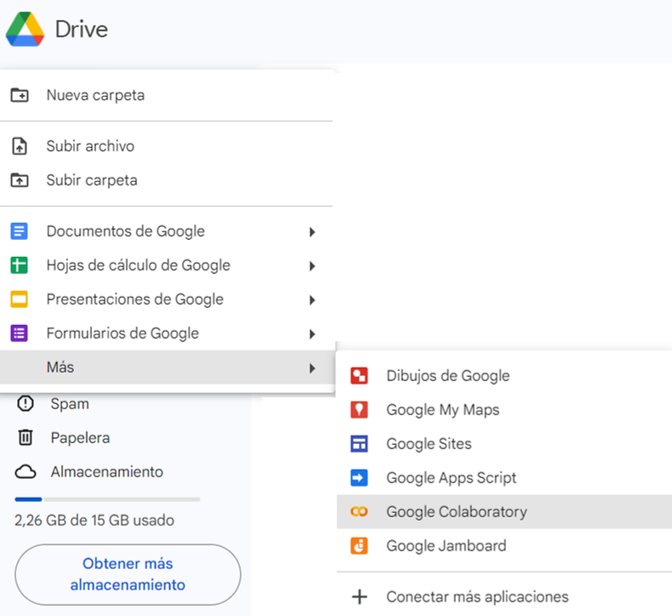Click the green Hojas de cálculo icon
The image size is (672, 616).
20,265
